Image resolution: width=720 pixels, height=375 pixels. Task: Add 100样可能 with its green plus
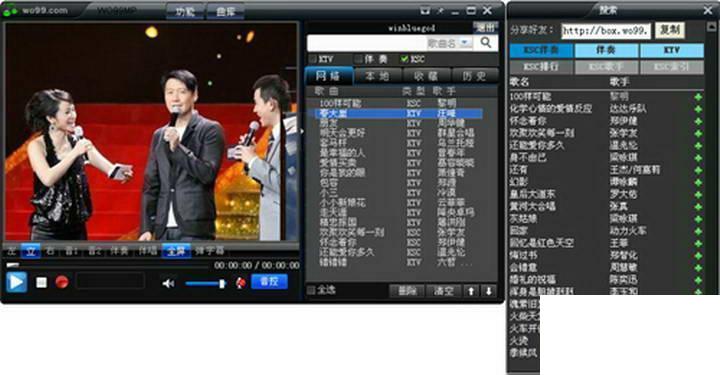(698, 97)
